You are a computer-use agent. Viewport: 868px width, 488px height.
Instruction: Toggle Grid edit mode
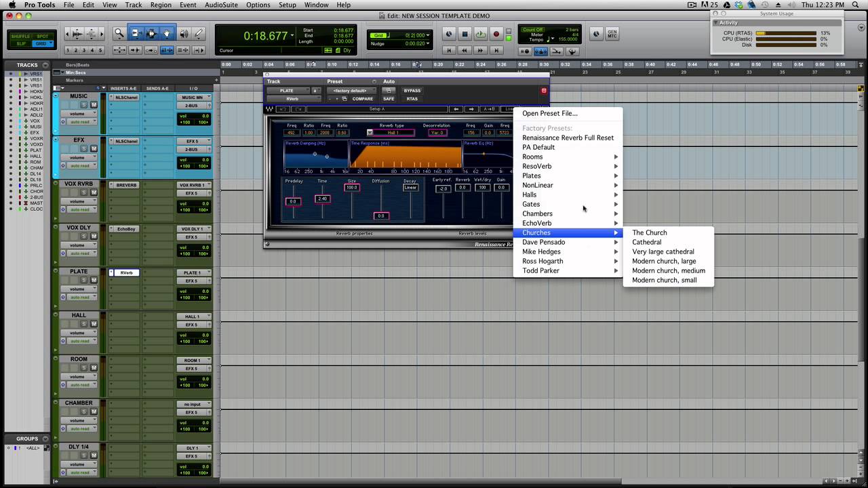click(43, 43)
